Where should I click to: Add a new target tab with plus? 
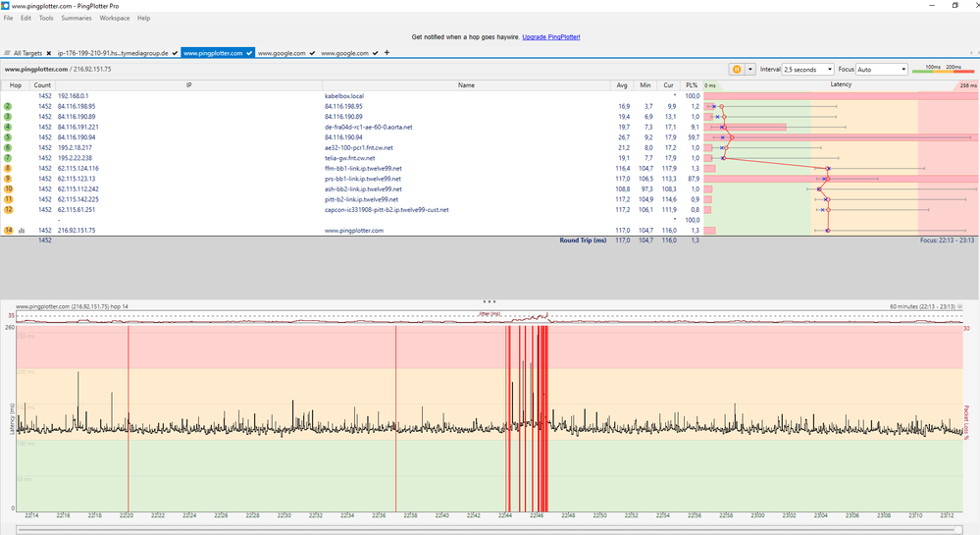coord(387,53)
